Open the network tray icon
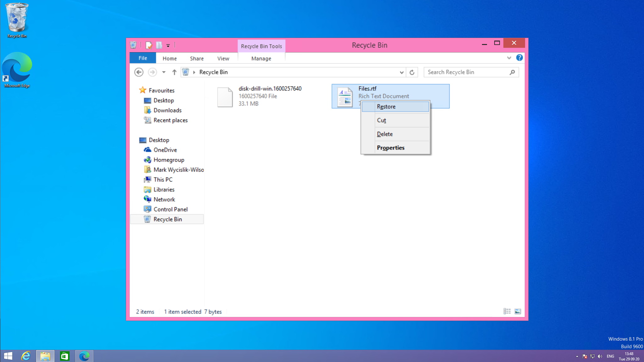Image resolution: width=644 pixels, height=362 pixels. (x=592, y=356)
